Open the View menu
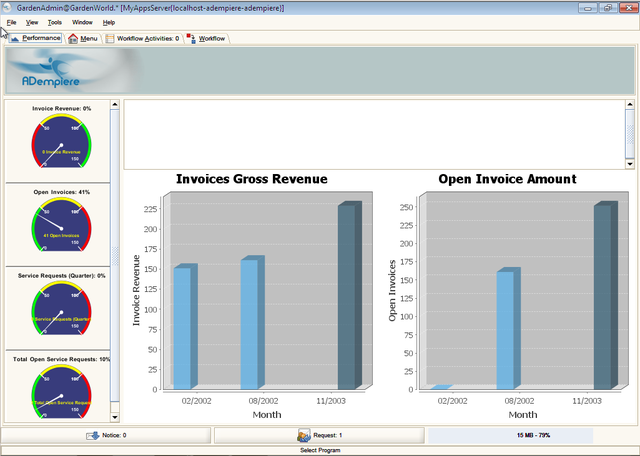 32,22
